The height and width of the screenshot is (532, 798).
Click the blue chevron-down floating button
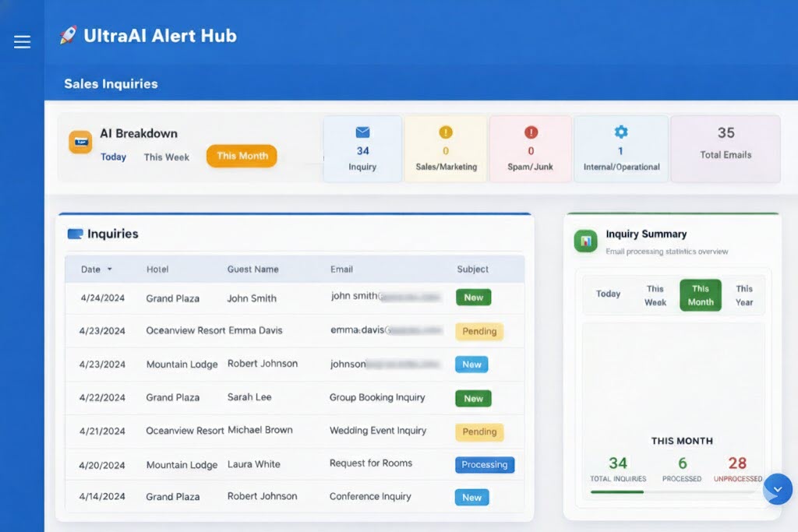click(x=777, y=488)
